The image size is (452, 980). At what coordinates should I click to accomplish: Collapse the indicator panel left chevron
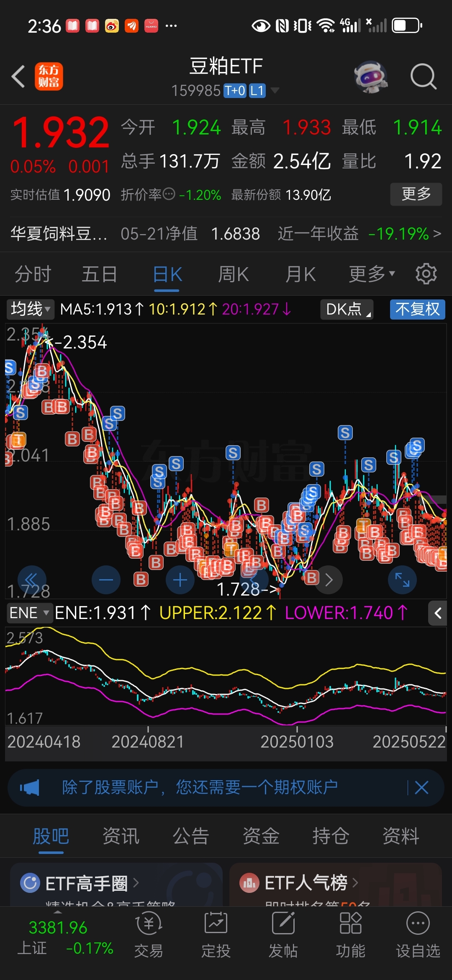pyautogui.click(x=438, y=614)
